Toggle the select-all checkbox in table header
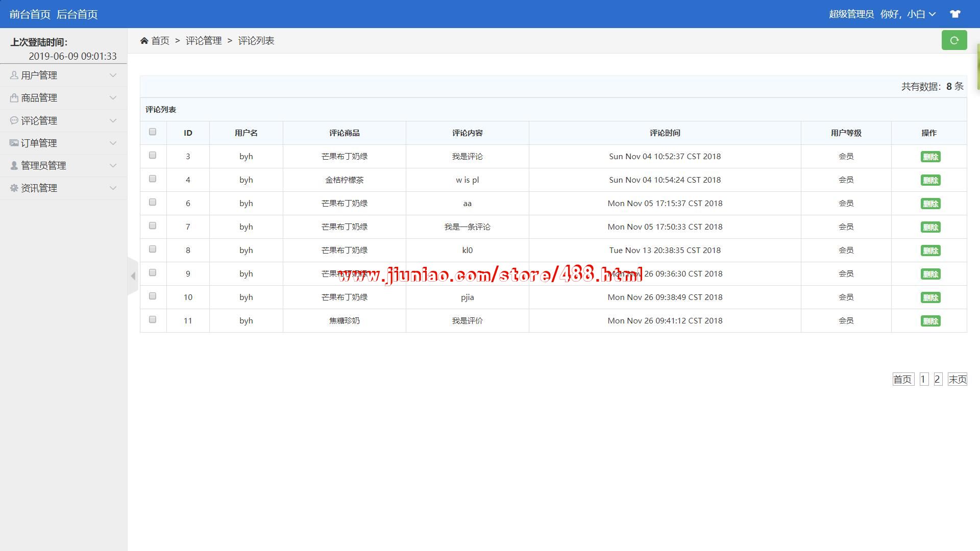The height and width of the screenshot is (551, 980). coord(153,132)
